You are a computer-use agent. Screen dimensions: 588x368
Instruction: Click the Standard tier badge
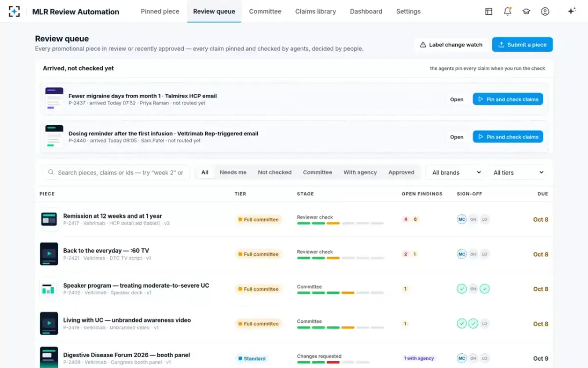[251, 359]
